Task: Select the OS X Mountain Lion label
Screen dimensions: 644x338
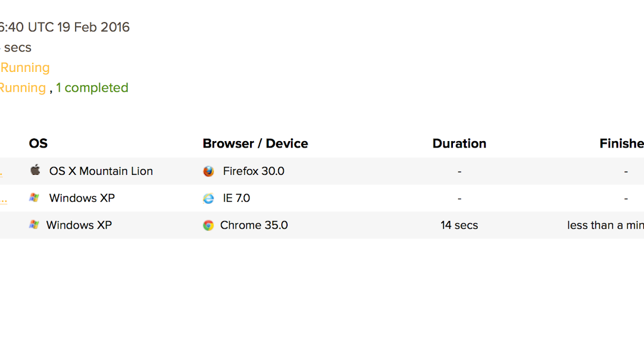Action: (101, 171)
